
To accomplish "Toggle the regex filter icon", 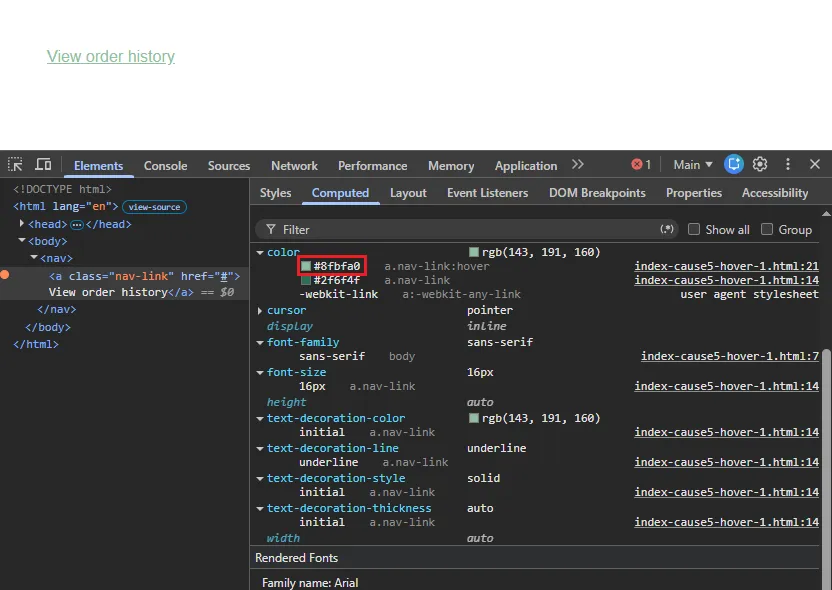I will [x=666, y=229].
